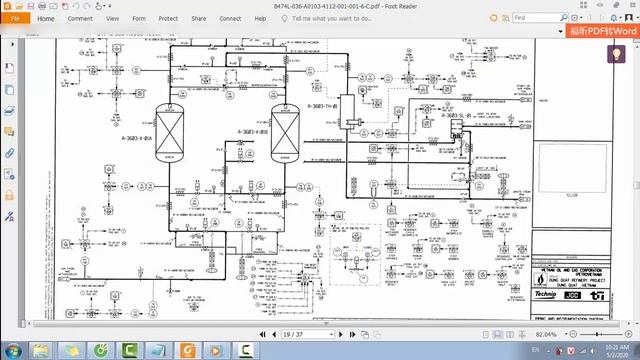The height and width of the screenshot is (360, 640).
Task: Go to the previous page
Action: click(x=274, y=334)
